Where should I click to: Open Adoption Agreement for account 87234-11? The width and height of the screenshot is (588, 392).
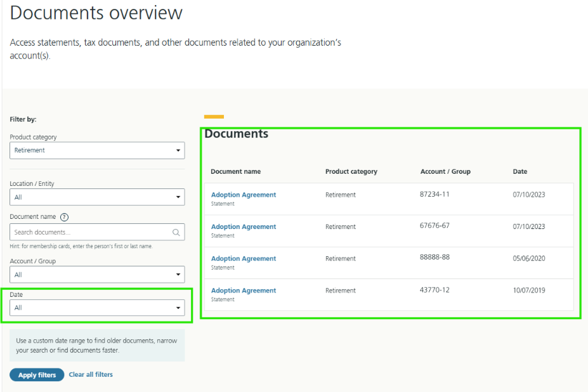(244, 195)
